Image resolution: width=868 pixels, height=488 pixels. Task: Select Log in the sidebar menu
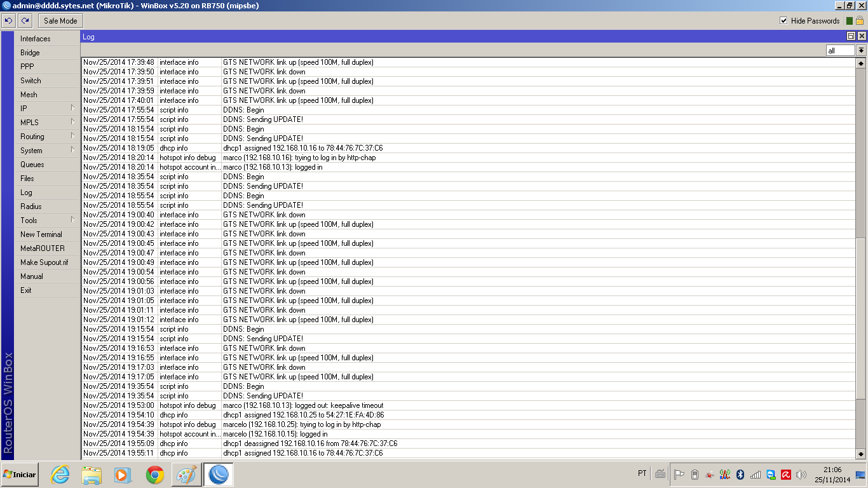click(x=46, y=193)
